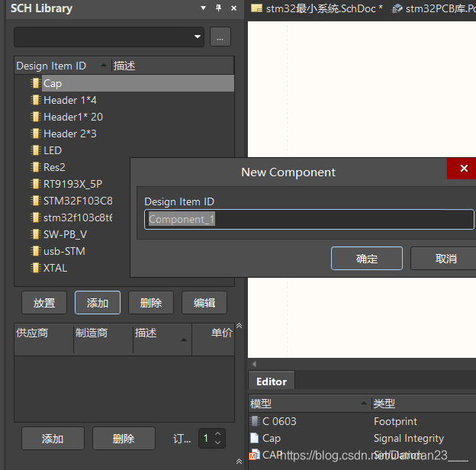
Task: Confirm with the 确定 button
Action: click(367, 259)
